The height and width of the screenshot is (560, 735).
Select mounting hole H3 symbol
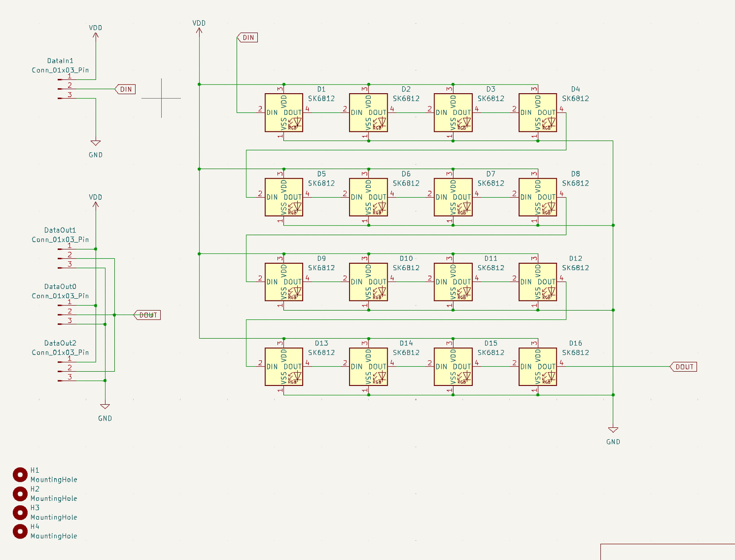pos(20,512)
